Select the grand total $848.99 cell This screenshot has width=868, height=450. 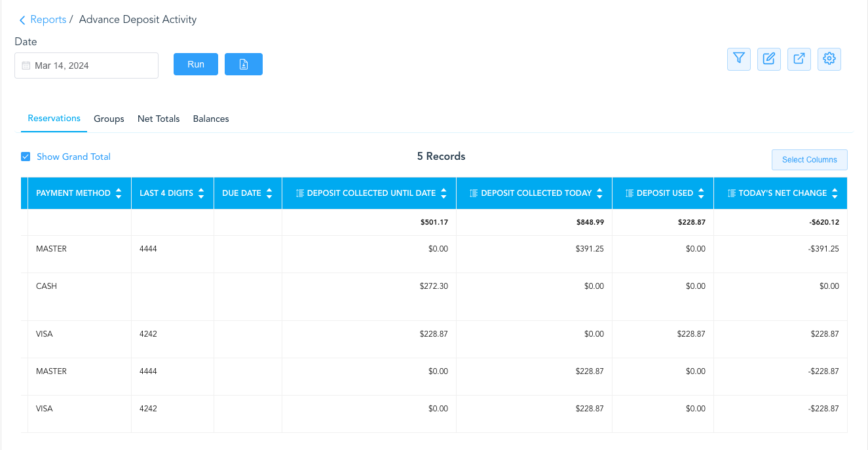[535, 223]
